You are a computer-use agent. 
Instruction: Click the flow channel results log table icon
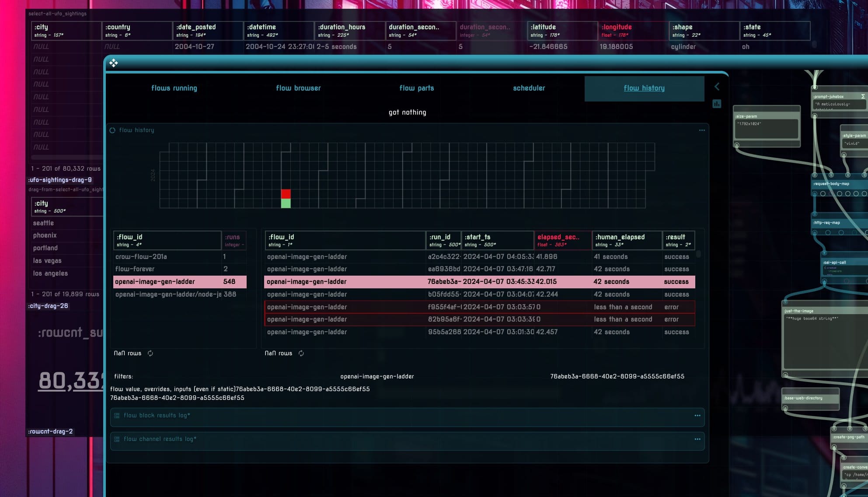point(117,439)
